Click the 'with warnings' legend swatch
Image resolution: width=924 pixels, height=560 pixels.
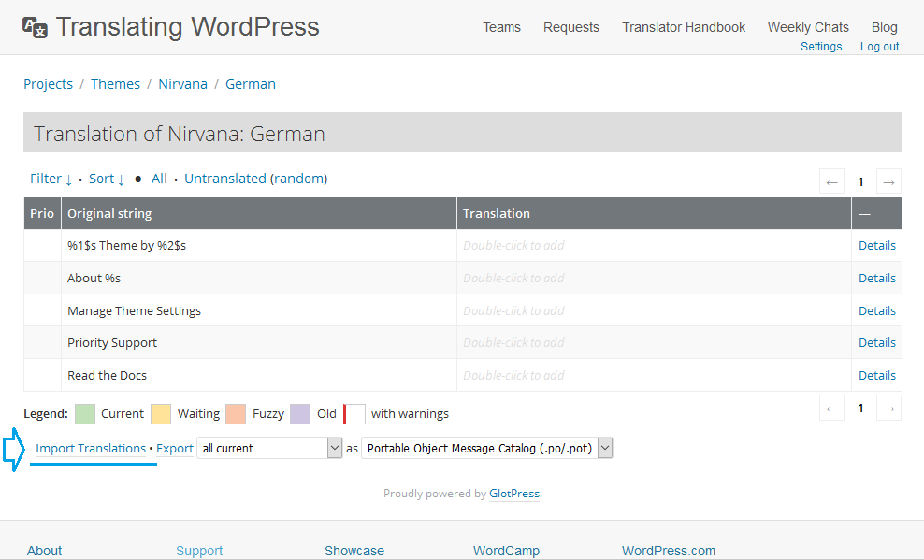tap(354, 414)
